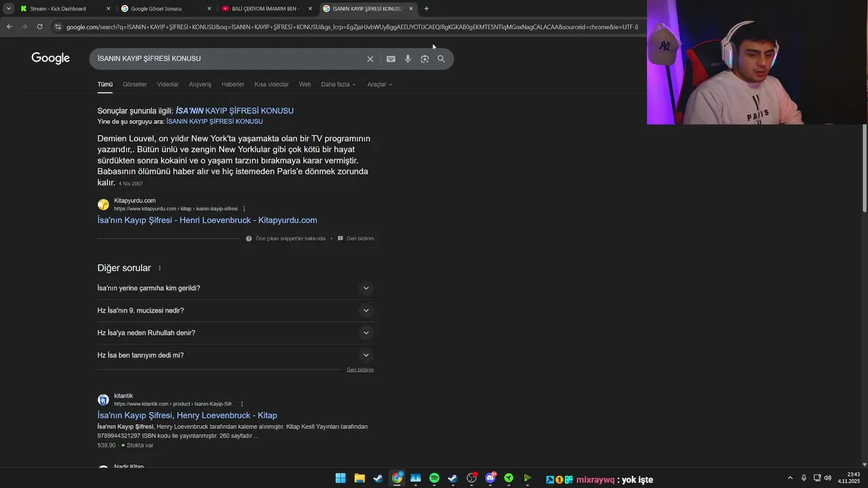
Task: Select the Tümü results tab
Action: pos(105,85)
